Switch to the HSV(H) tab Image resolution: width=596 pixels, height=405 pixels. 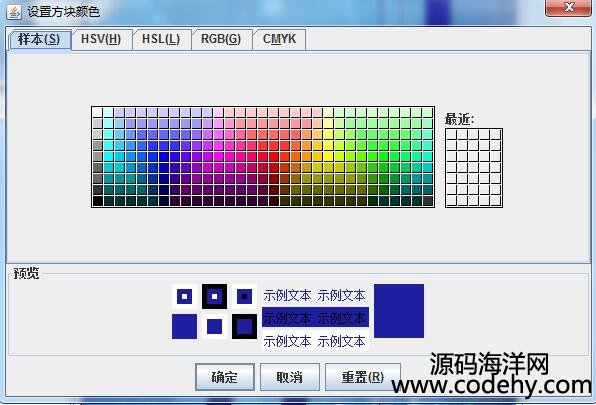coord(101,39)
